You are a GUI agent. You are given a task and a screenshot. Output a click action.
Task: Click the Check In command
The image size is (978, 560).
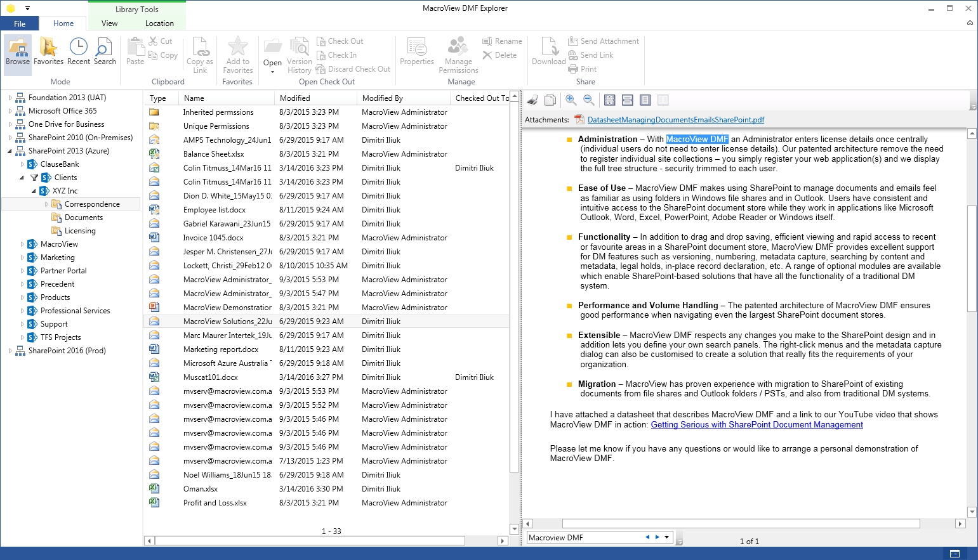pos(337,55)
